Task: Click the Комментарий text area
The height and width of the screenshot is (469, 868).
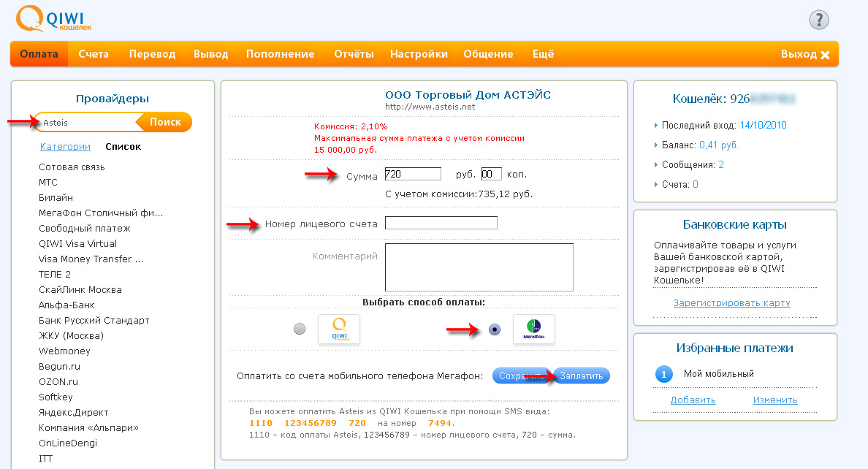Action: [x=479, y=267]
